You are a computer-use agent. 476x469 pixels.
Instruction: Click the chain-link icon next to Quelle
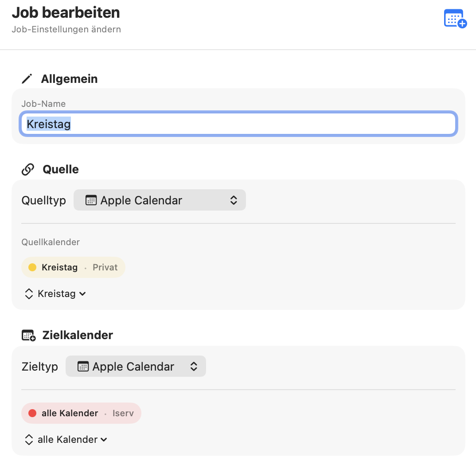(27, 169)
